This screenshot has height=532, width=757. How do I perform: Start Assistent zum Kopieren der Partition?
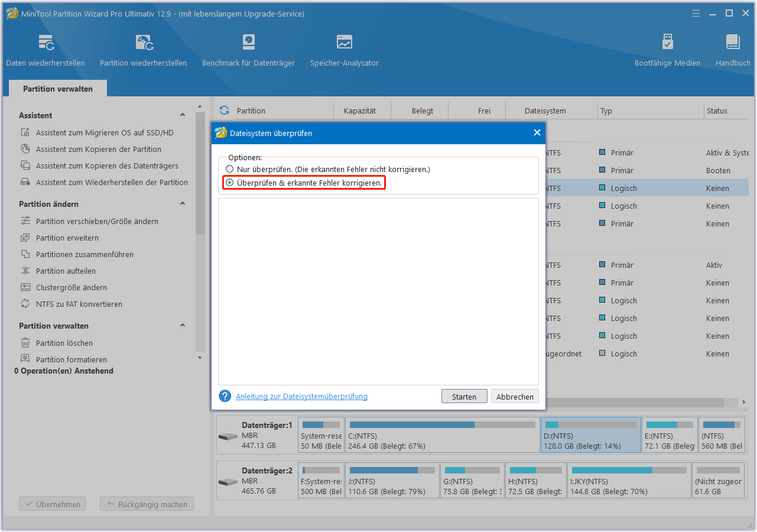(x=98, y=150)
